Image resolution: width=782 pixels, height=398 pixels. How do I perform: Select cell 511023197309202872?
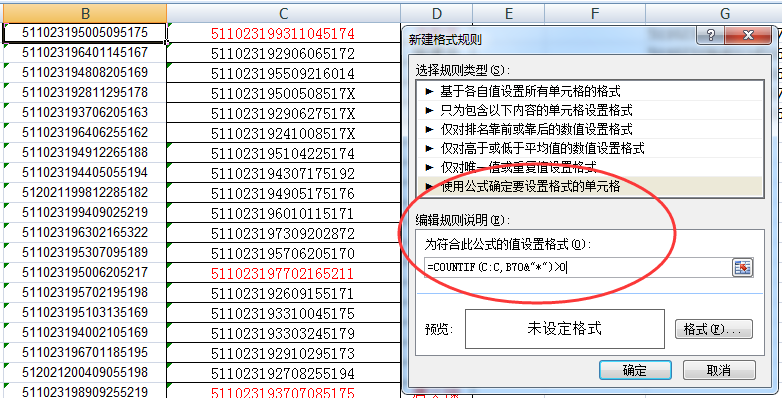click(x=283, y=233)
